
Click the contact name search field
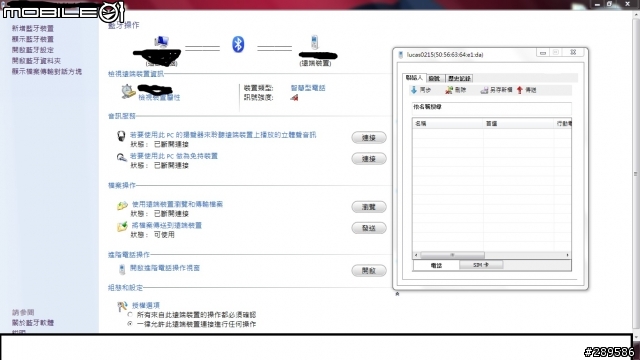pos(491,108)
